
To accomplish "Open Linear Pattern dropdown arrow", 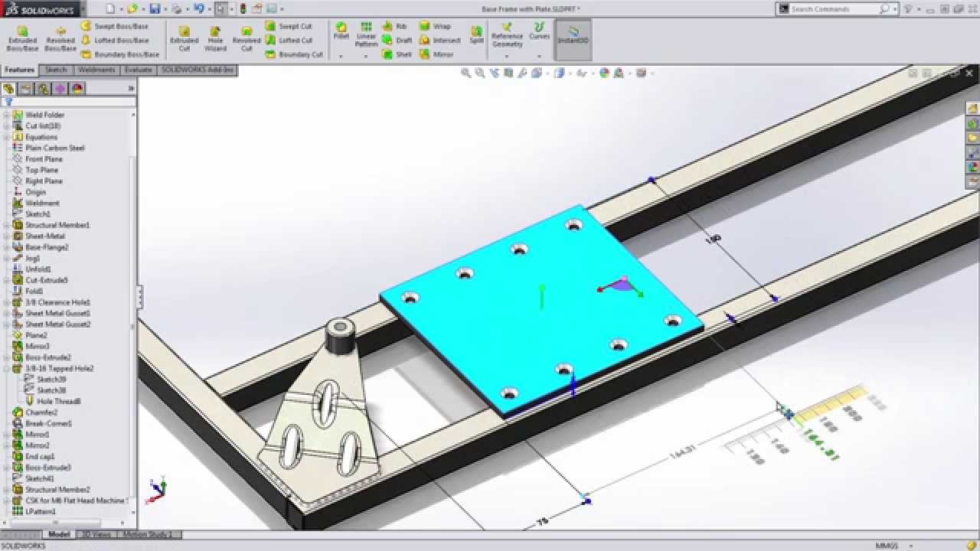I will pos(367,56).
